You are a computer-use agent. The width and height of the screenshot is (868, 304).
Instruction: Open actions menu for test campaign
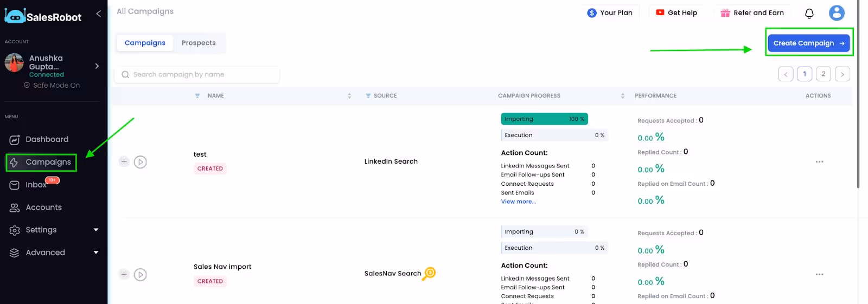[x=819, y=161]
